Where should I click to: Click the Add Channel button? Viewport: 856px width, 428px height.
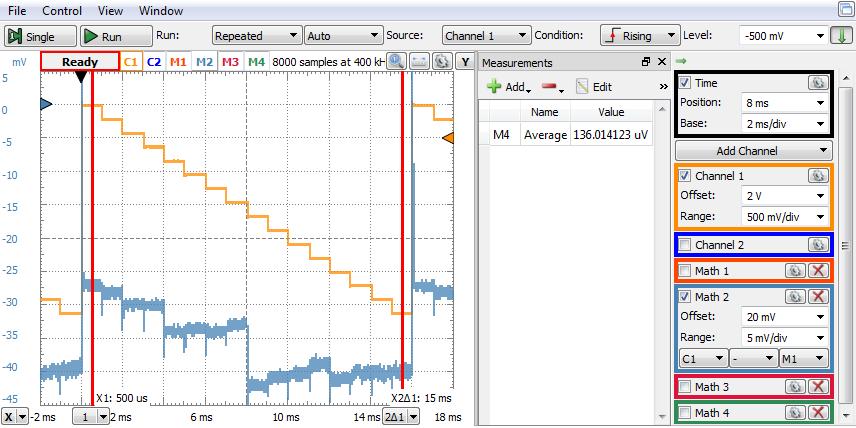click(x=753, y=151)
